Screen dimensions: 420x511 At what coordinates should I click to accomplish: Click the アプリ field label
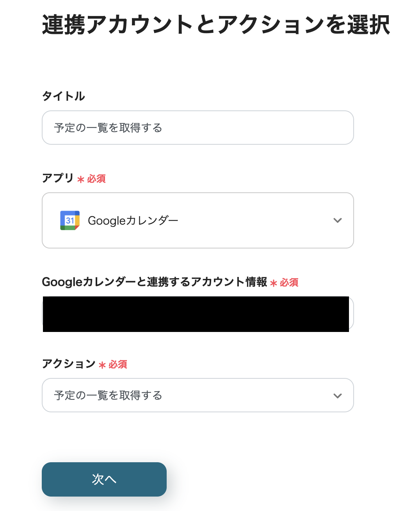coord(58,178)
